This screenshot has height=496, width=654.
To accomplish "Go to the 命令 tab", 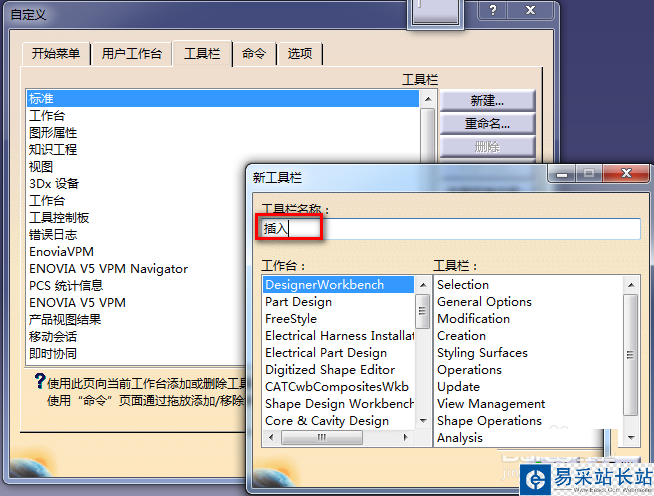I will pos(254,53).
